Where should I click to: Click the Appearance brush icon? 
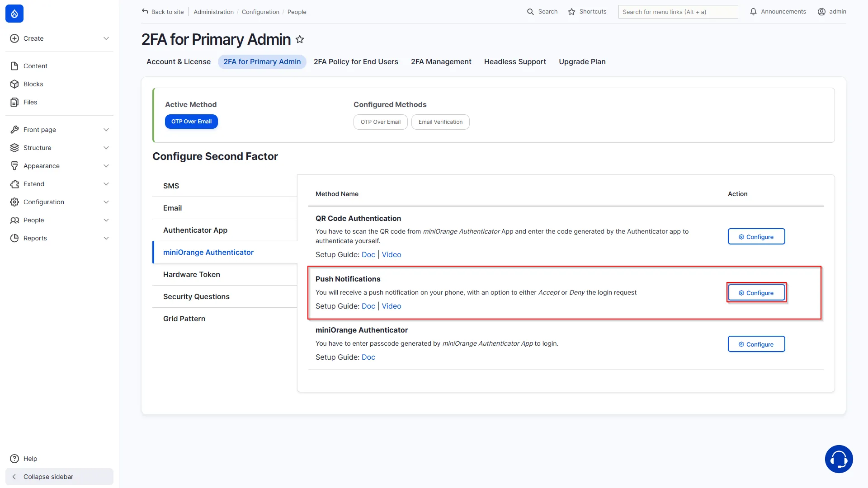click(x=14, y=166)
